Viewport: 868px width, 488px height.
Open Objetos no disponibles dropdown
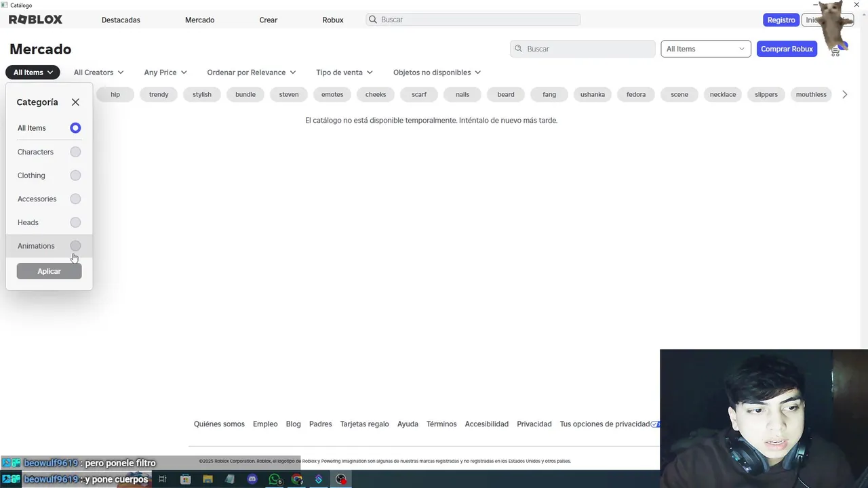point(437,73)
